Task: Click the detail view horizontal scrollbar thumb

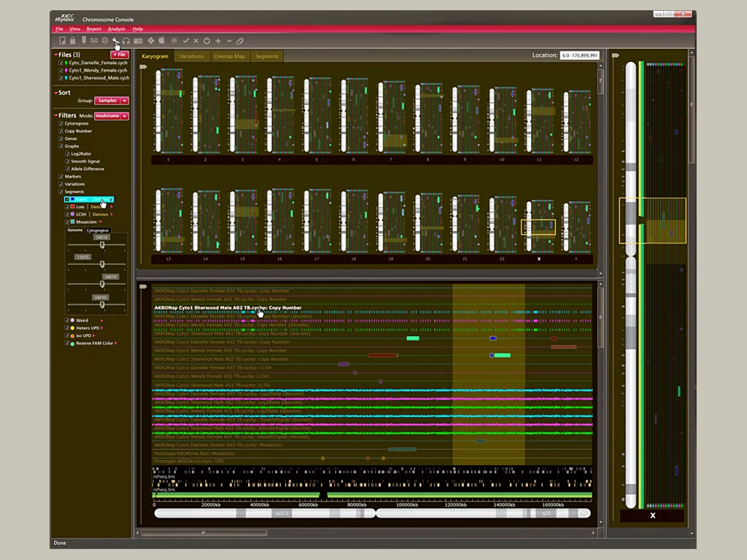Action: [x=204, y=533]
